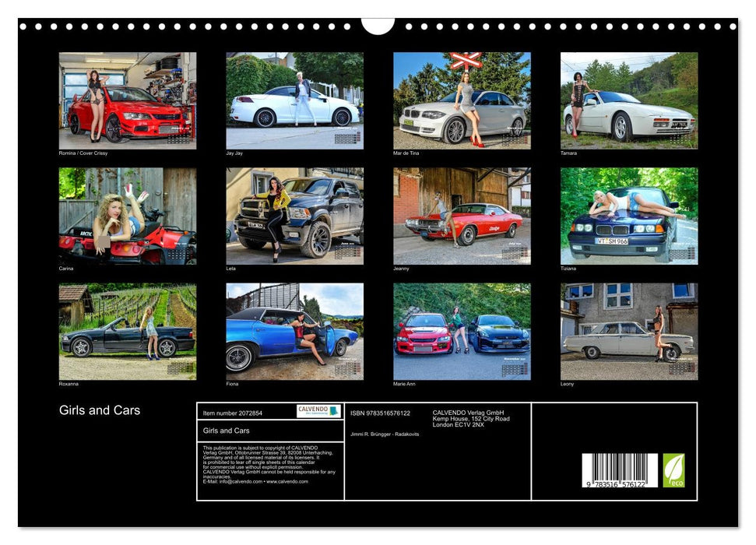Click the license plate on Tiziana's BMW

611,241
